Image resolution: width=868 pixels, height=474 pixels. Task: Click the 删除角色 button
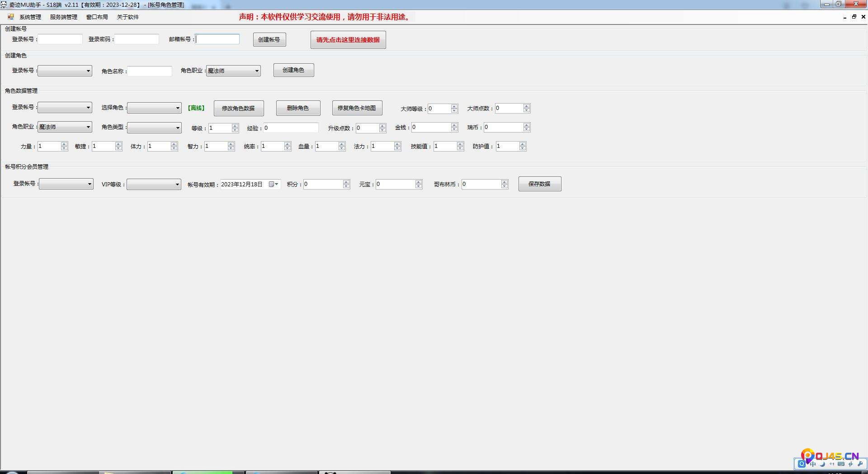(298, 108)
